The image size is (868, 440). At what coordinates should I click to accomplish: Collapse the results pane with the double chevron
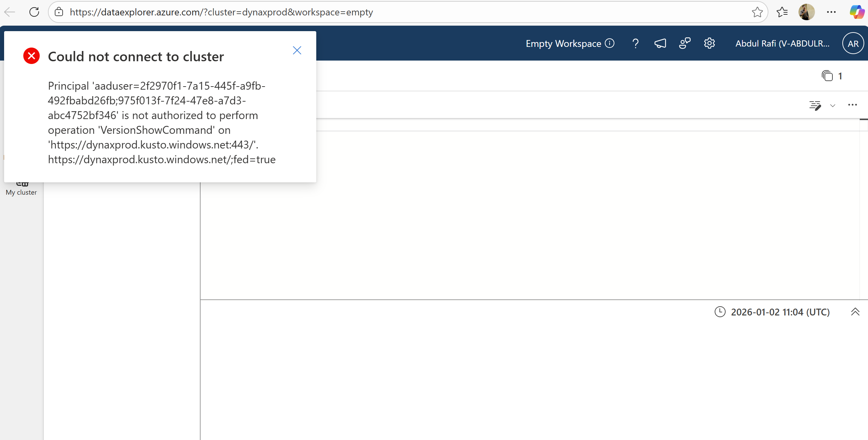click(x=856, y=312)
